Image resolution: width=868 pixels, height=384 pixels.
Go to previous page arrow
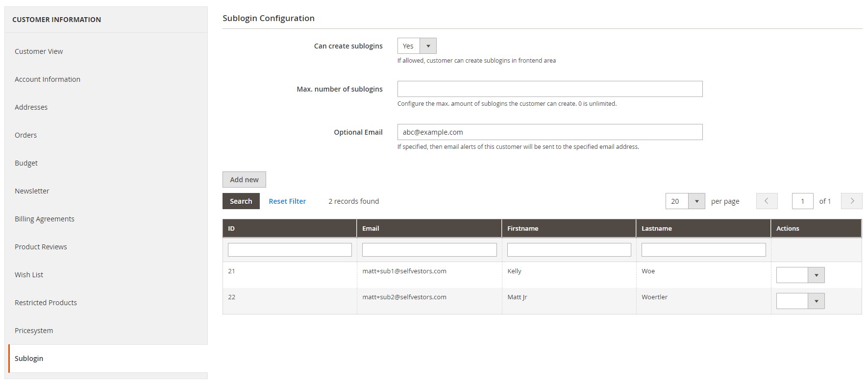(767, 201)
